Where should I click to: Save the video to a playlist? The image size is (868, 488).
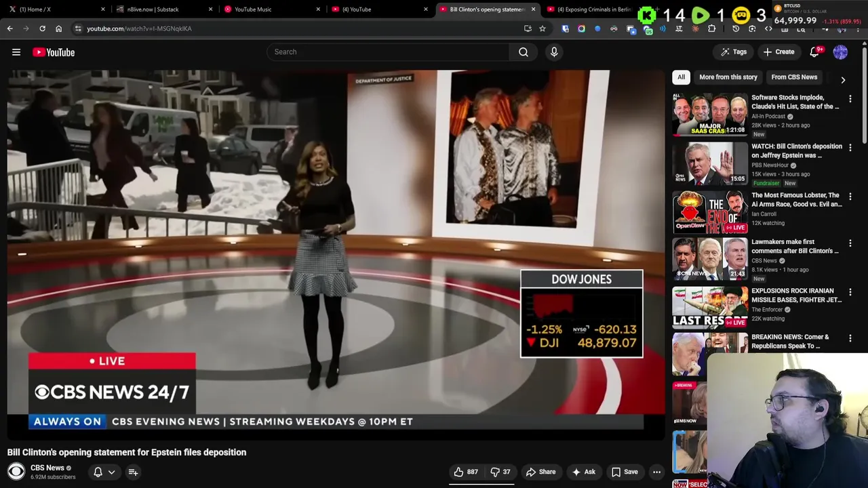tap(625, 472)
